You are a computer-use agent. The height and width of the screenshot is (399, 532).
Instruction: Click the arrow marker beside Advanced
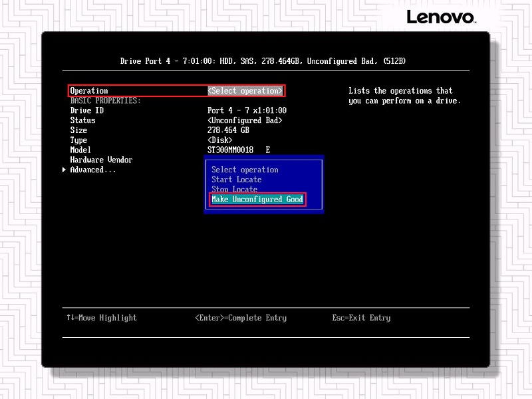pyautogui.click(x=63, y=170)
